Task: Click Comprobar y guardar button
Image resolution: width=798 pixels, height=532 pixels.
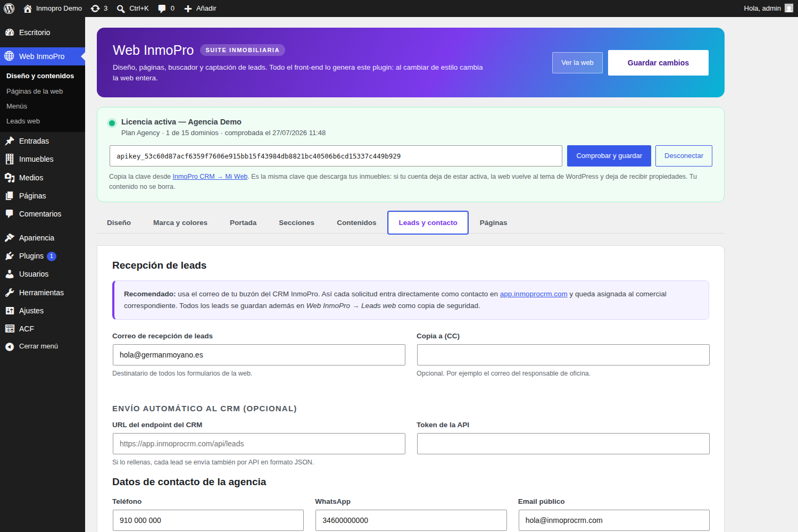Action: point(609,156)
